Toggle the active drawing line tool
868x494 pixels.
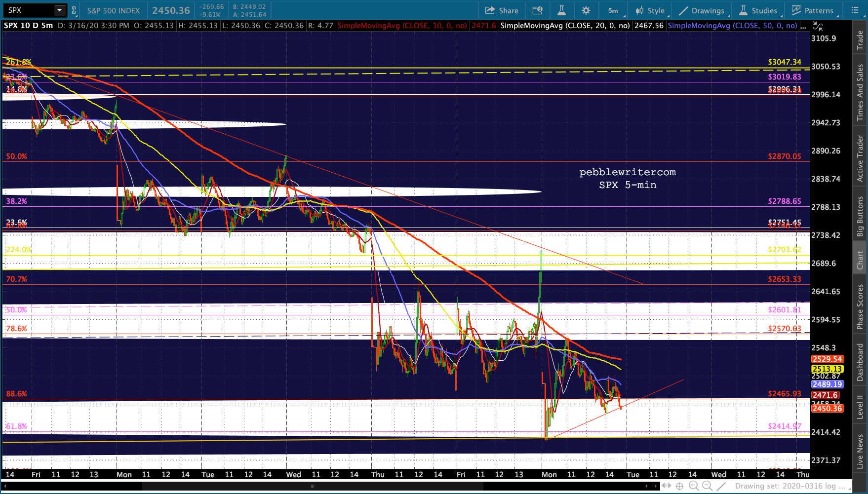pyautogui.click(x=721, y=486)
